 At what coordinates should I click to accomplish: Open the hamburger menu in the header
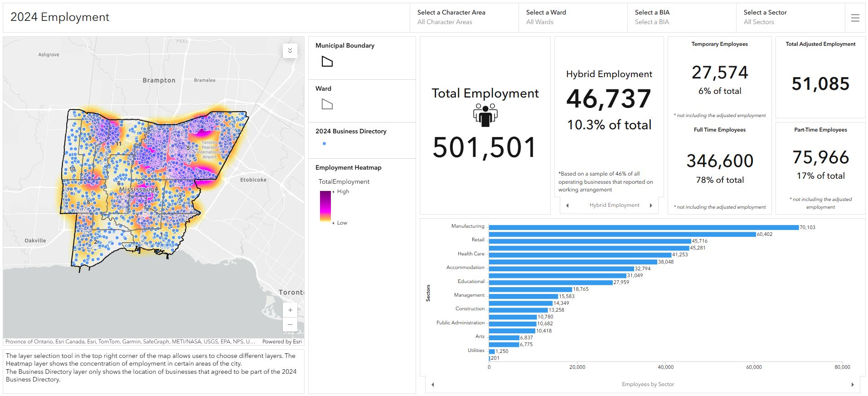tap(855, 18)
